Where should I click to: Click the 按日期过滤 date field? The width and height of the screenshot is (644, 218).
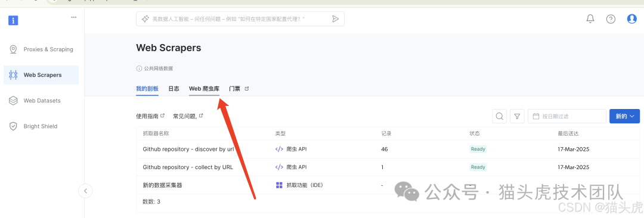[567, 116]
